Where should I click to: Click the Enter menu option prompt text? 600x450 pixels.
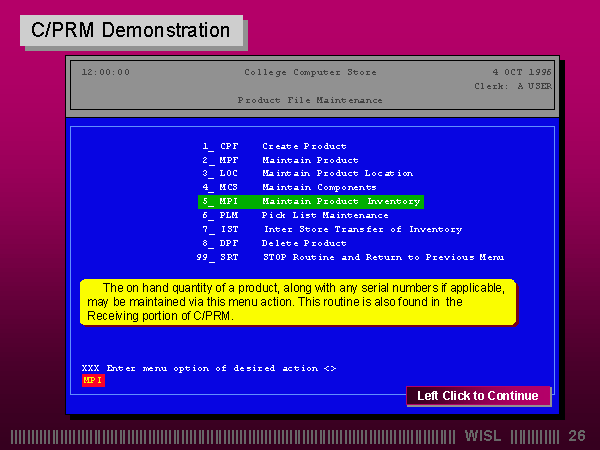pyautogui.click(x=208, y=368)
